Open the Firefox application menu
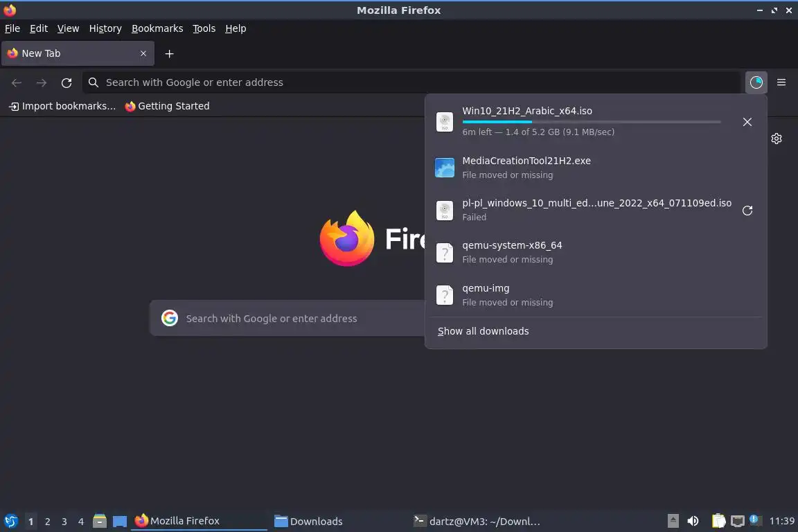This screenshot has height=532, width=798. 781,82
